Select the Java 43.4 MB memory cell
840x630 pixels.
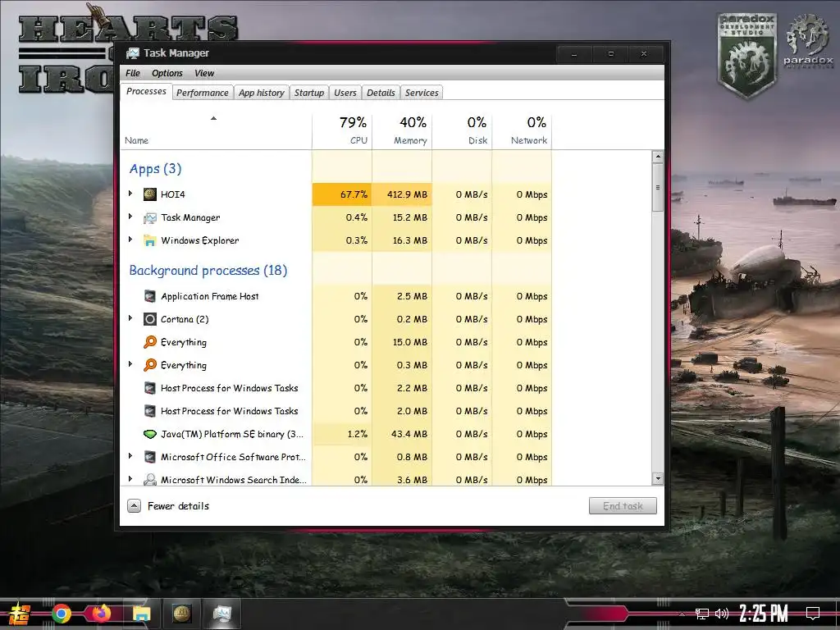coord(402,434)
